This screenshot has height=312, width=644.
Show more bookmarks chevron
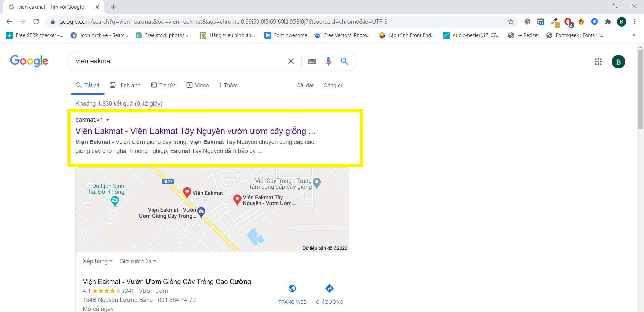pos(634,35)
